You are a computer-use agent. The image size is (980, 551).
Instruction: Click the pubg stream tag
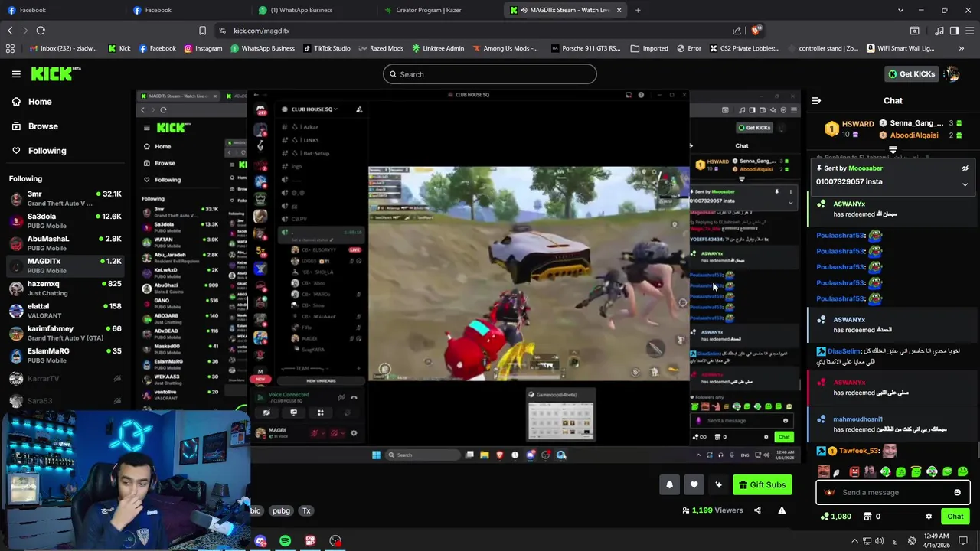281,510
